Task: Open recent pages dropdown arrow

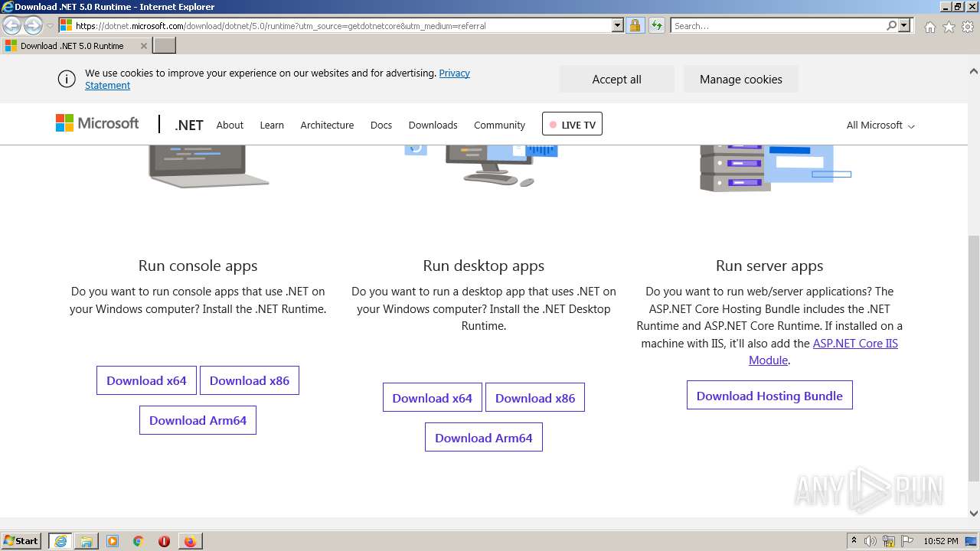Action: (50, 26)
